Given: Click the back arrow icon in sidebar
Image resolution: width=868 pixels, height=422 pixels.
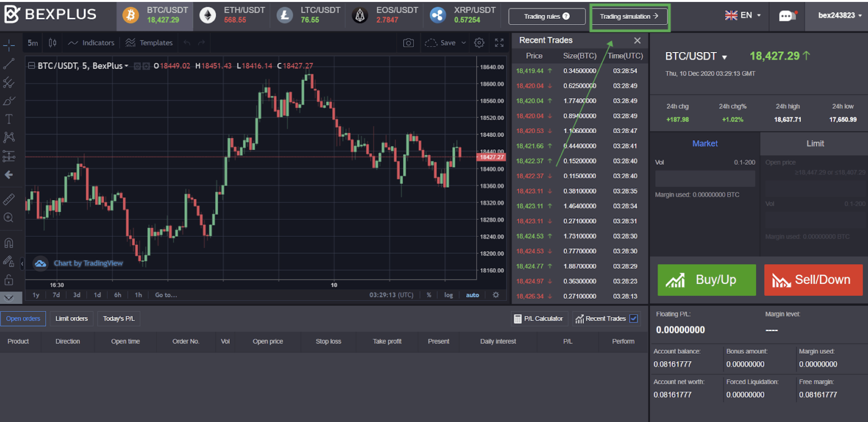Looking at the screenshot, I should coord(9,175).
